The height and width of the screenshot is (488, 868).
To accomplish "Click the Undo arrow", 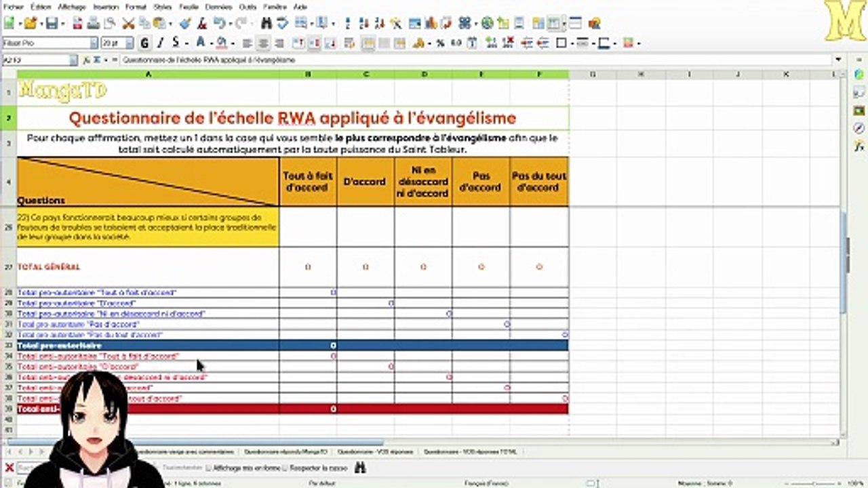I will [x=218, y=23].
